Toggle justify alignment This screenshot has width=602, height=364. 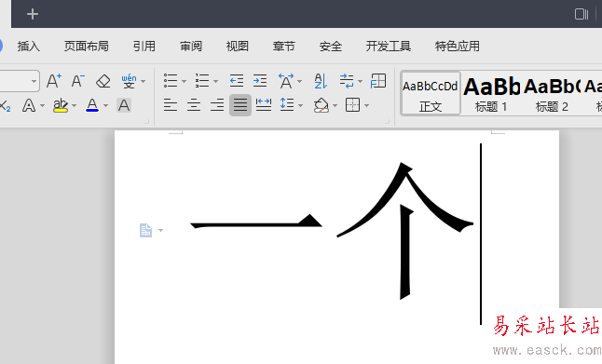[240, 105]
